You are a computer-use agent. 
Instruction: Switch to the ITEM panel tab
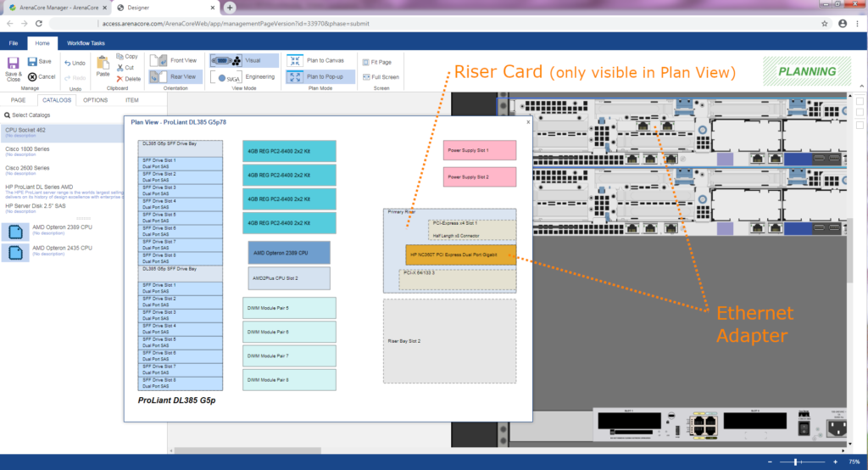(131, 100)
